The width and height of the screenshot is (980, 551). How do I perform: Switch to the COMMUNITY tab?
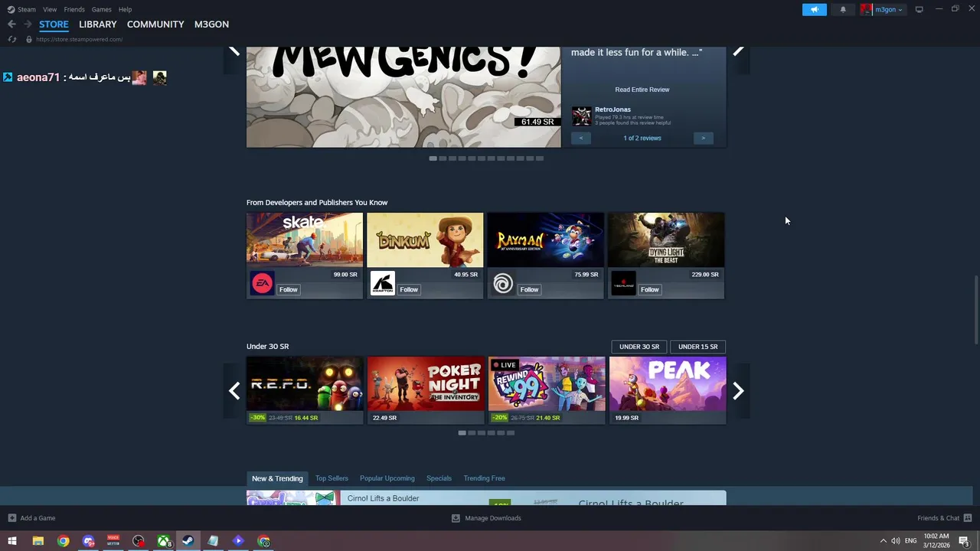pyautogui.click(x=155, y=24)
